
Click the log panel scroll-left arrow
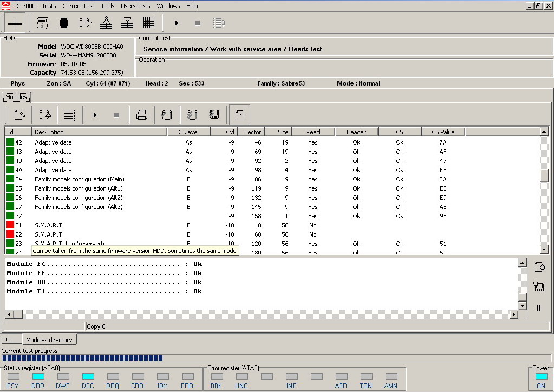pos(10,314)
